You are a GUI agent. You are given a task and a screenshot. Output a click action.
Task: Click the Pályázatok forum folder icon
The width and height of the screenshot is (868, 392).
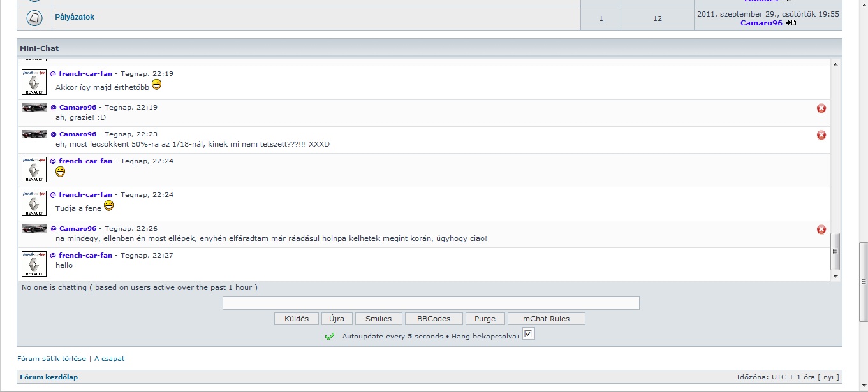pos(34,18)
